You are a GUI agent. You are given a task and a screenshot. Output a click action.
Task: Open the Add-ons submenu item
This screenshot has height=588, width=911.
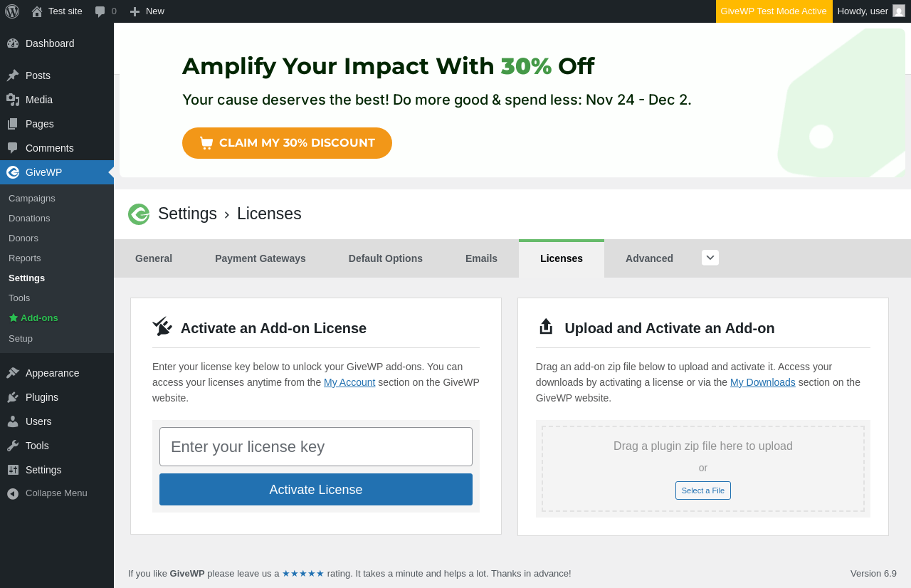39,318
